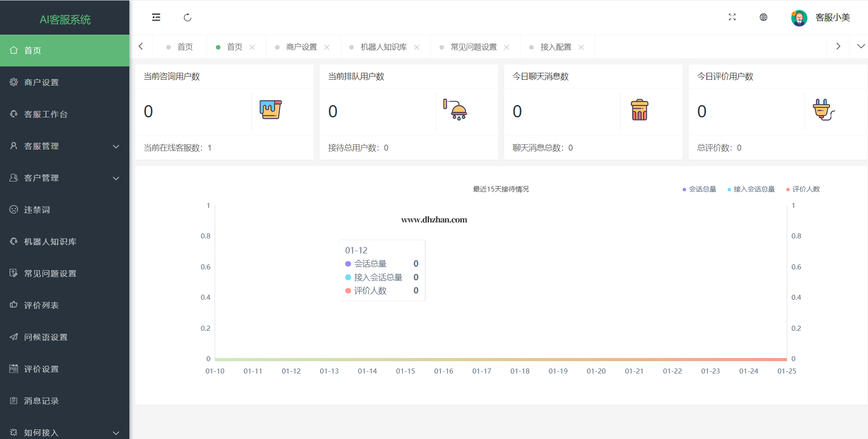868x439 pixels.
Task: Toggle the 评价人数 legend series
Action: tap(803, 189)
